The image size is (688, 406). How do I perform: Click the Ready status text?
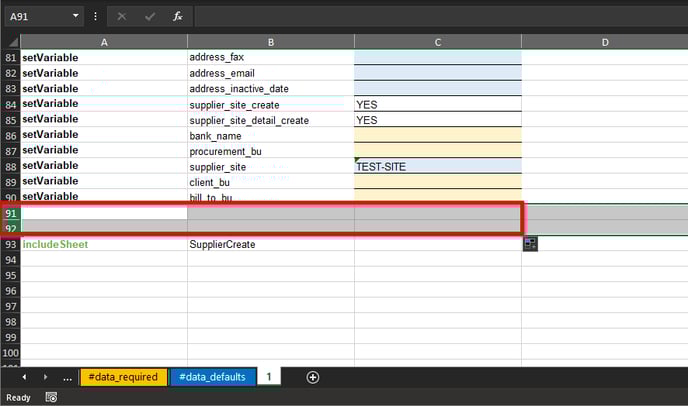point(18,398)
